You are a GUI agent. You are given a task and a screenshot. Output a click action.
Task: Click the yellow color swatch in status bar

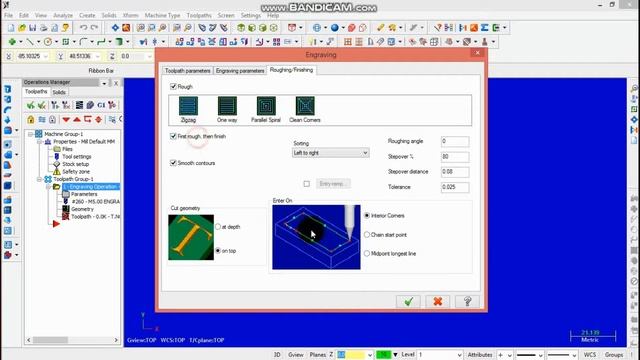coord(355,355)
